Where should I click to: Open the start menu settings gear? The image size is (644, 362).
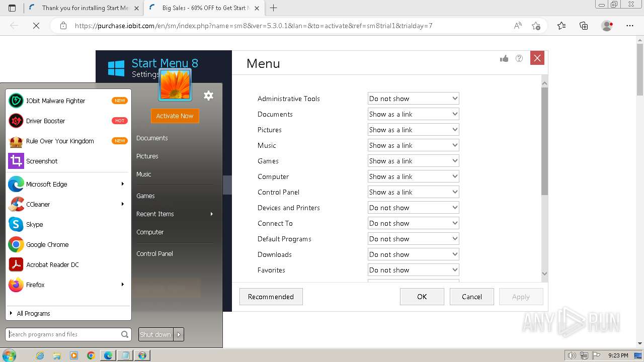[208, 96]
